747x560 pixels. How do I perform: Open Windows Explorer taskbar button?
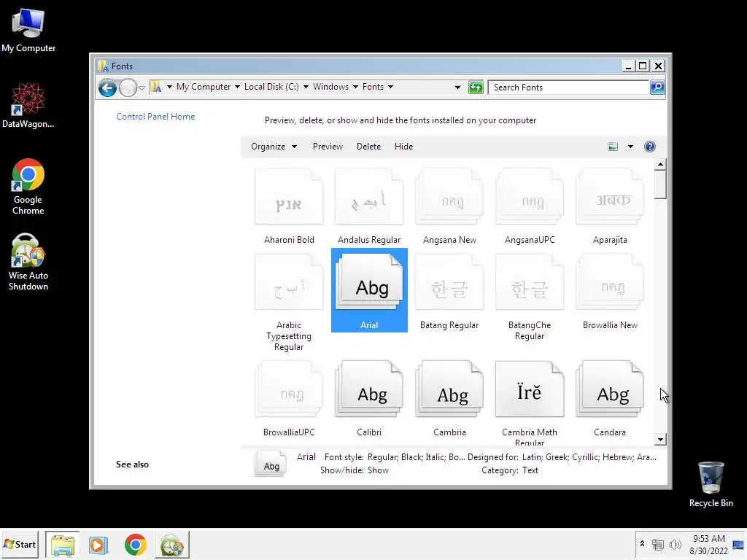pyautogui.click(x=63, y=545)
